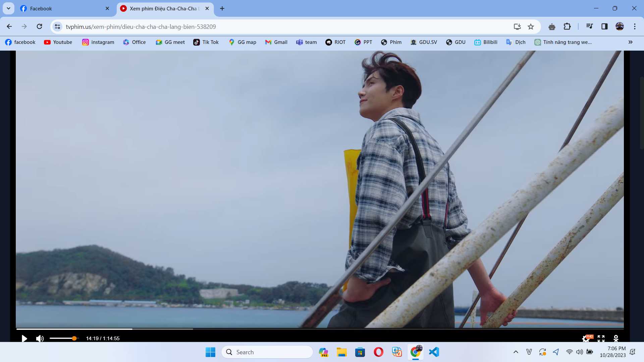Open the Chrome profile avatar
The height and width of the screenshot is (362, 644).
pyautogui.click(x=620, y=26)
